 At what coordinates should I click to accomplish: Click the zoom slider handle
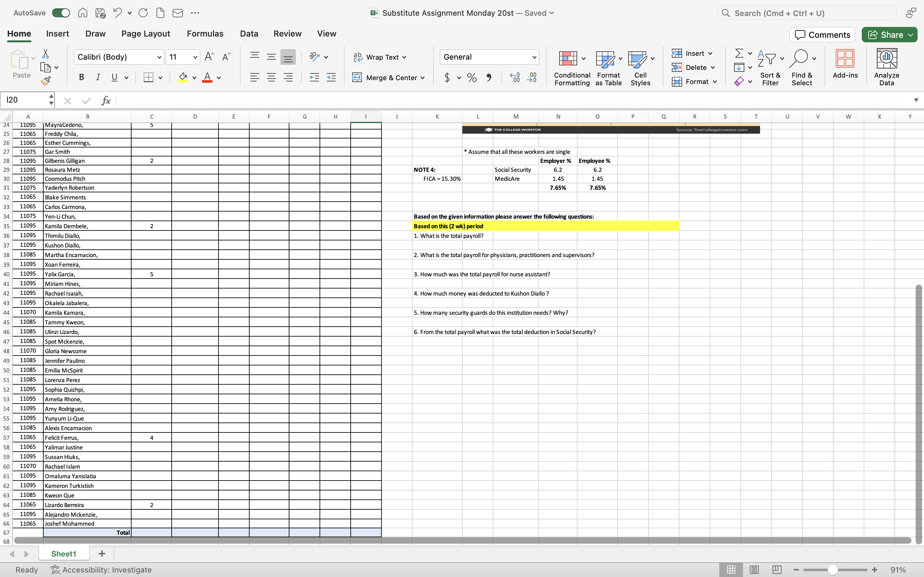(833, 569)
